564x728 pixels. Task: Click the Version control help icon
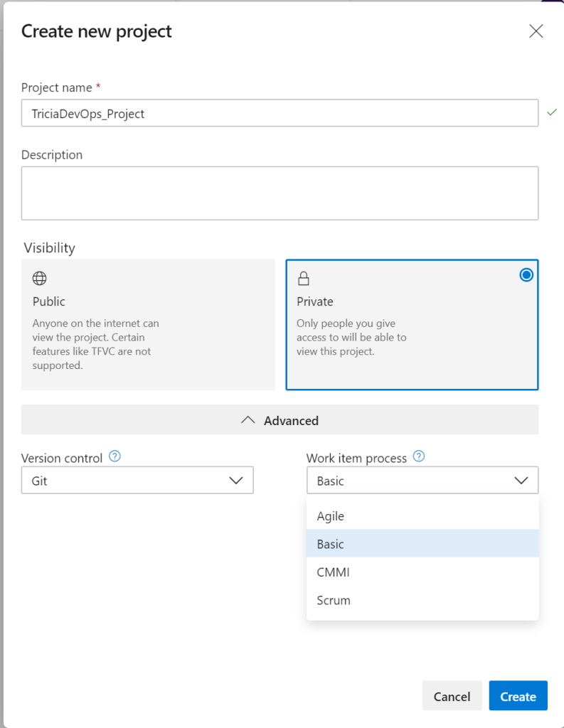[x=115, y=457]
